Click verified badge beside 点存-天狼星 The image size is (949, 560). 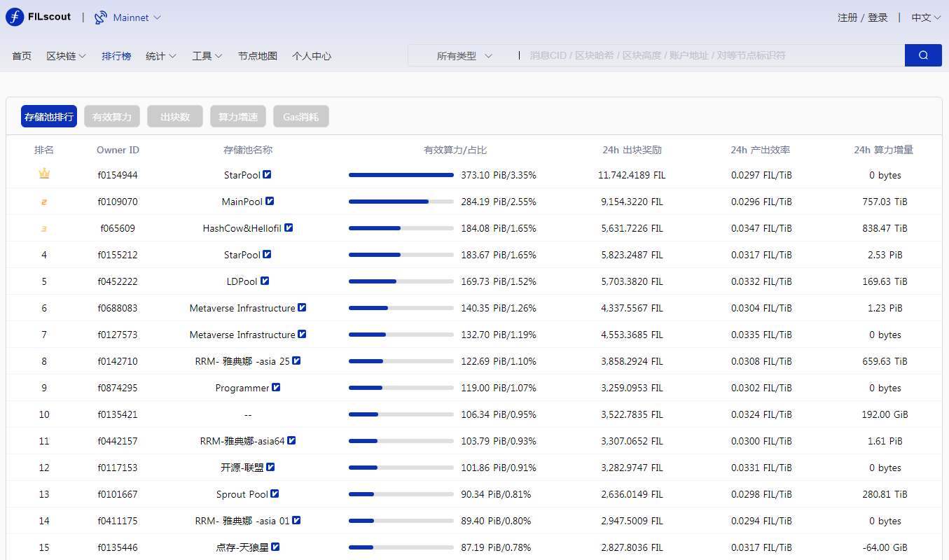tap(275, 547)
